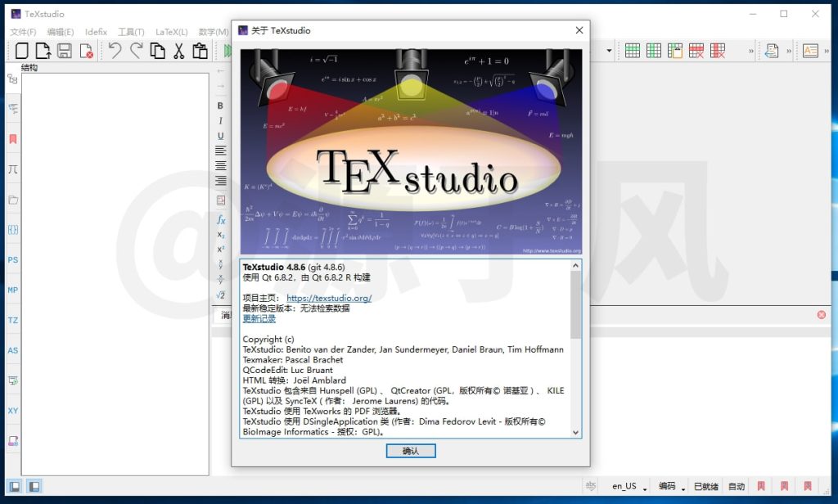
Task: Click the Close document icon with red X
Action: [86, 51]
